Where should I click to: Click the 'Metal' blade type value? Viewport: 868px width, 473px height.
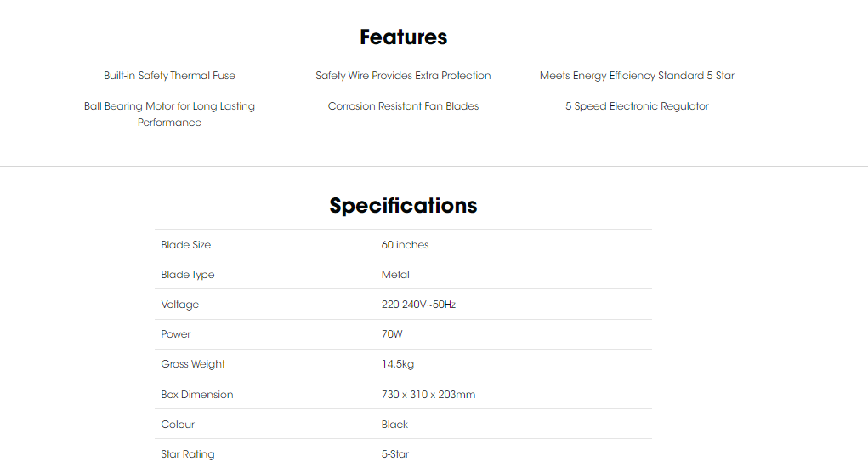click(x=395, y=275)
